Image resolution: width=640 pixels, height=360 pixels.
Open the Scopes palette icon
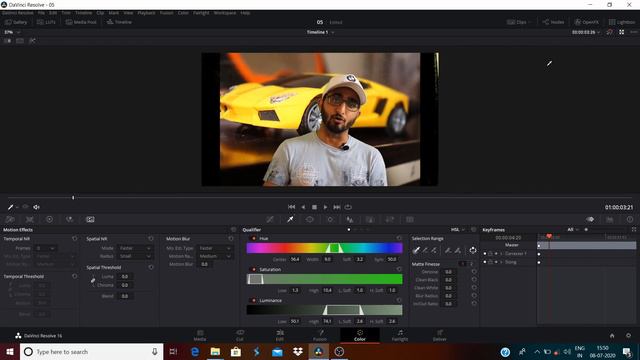[610, 220]
